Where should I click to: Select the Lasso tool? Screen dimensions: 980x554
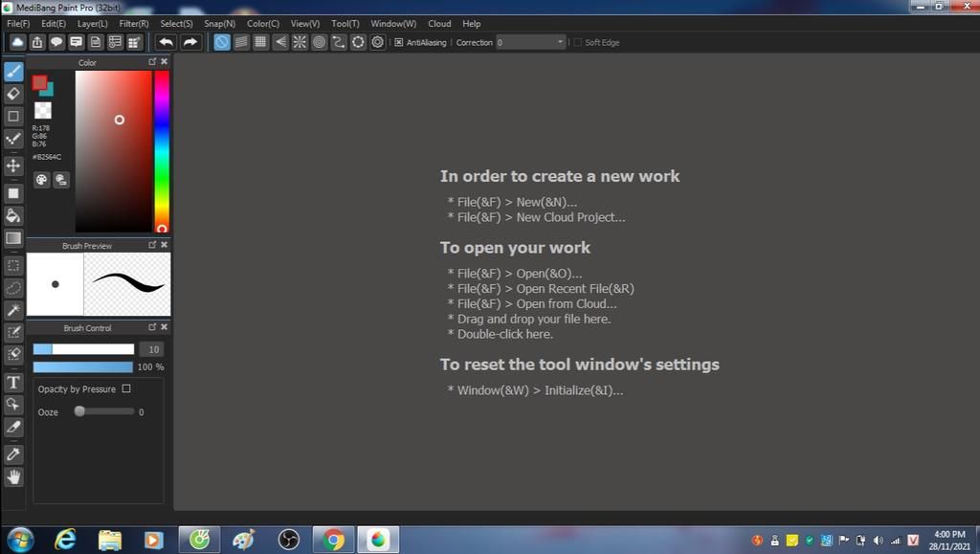[13, 288]
